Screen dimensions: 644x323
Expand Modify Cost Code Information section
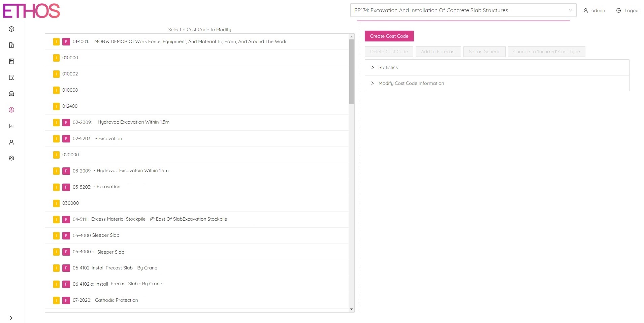tap(411, 83)
